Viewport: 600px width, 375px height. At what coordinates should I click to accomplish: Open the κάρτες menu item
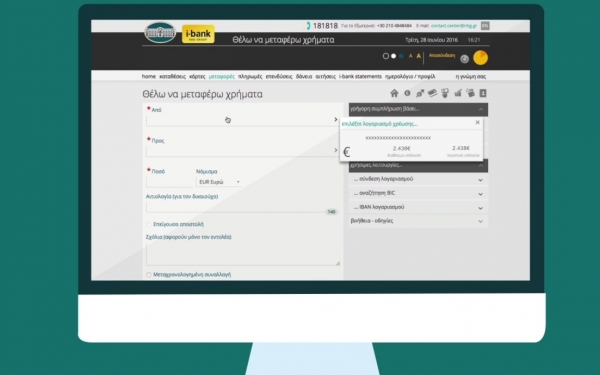197,77
